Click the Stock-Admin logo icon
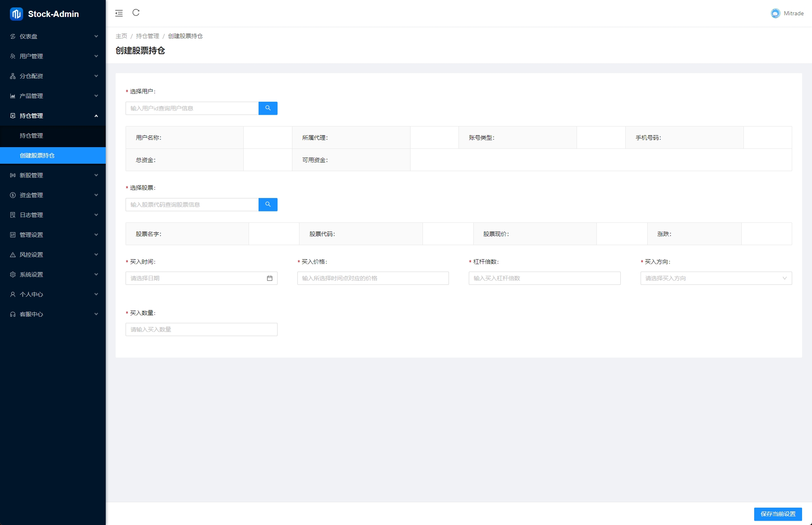Screen dimensions: 812x525 tap(16, 14)
